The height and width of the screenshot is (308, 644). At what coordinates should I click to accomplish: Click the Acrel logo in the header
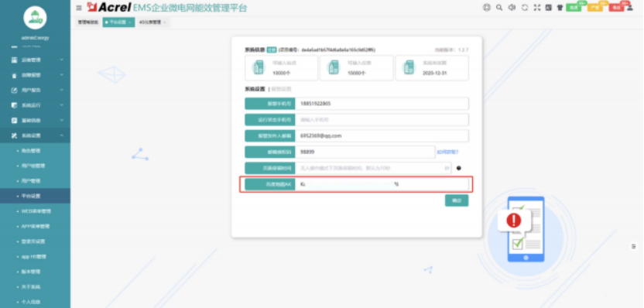[109, 7]
